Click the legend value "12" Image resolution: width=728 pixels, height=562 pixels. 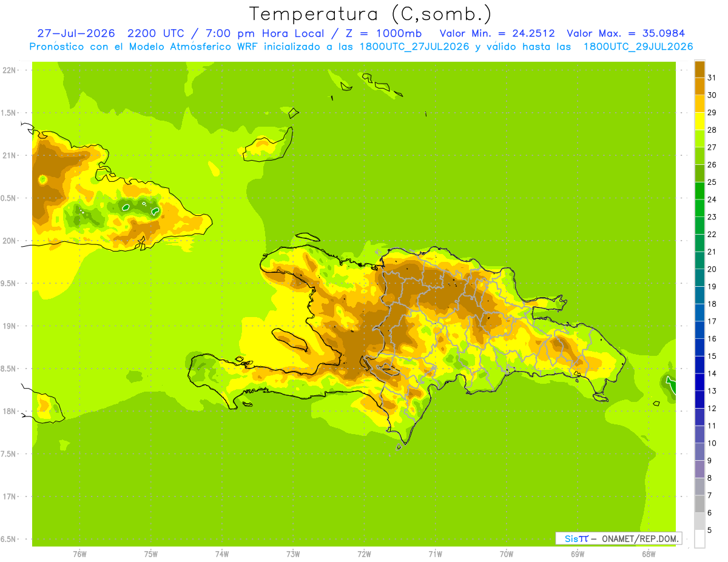tap(712, 408)
